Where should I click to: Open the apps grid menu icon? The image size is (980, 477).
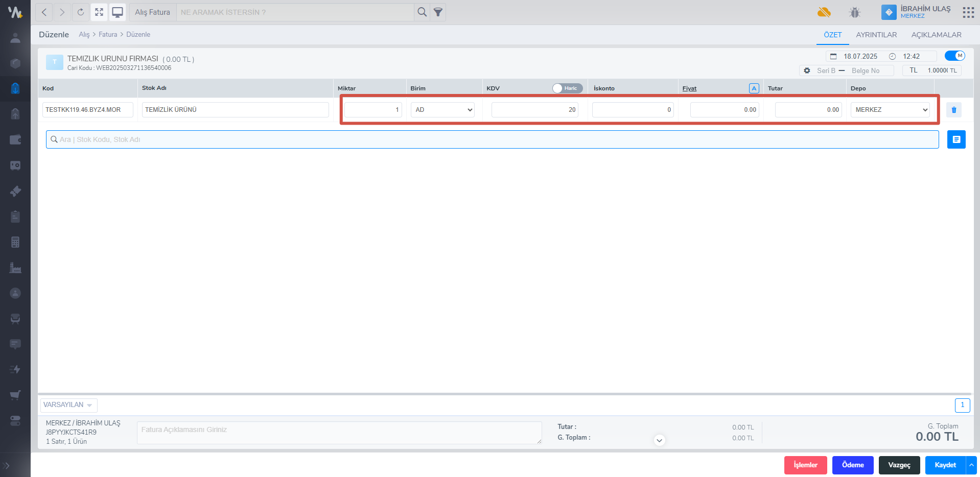[x=968, y=12]
